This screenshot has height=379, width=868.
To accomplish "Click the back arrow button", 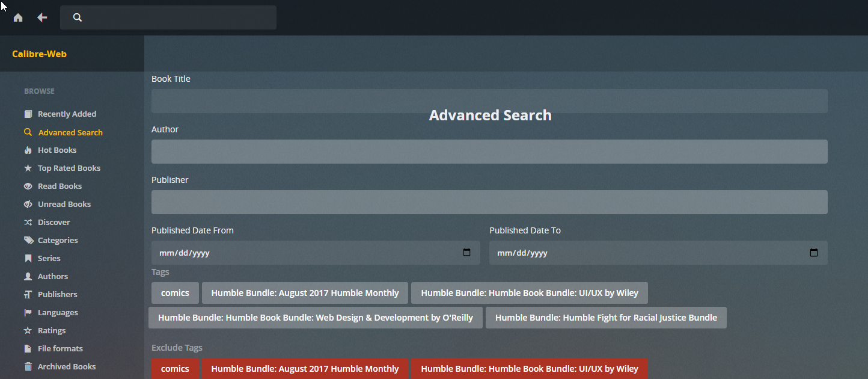I will tap(41, 17).
